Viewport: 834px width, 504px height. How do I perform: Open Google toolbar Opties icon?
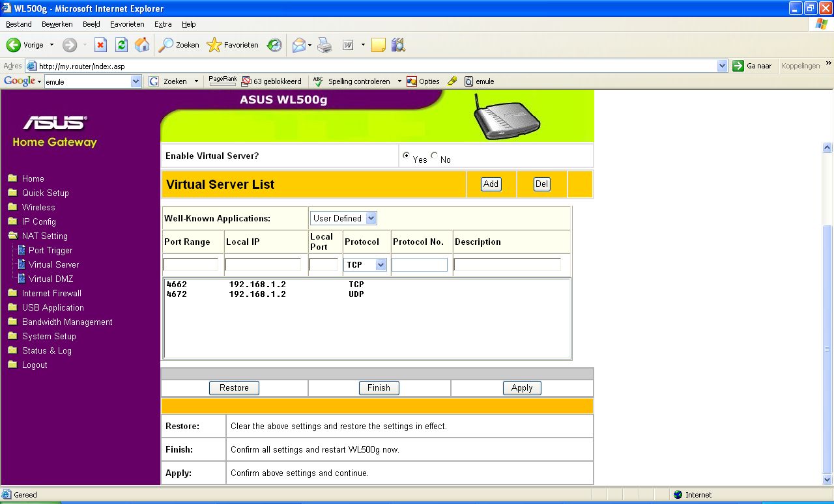412,81
